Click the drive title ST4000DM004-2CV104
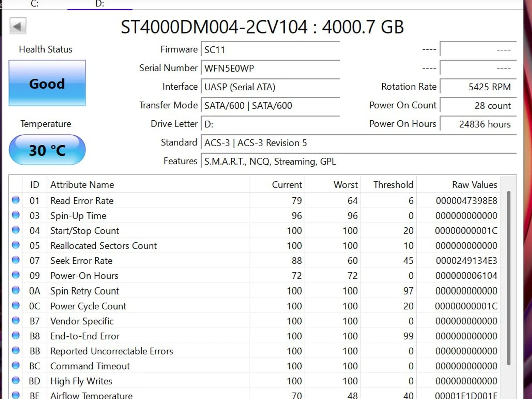The image size is (532, 399). (214, 27)
